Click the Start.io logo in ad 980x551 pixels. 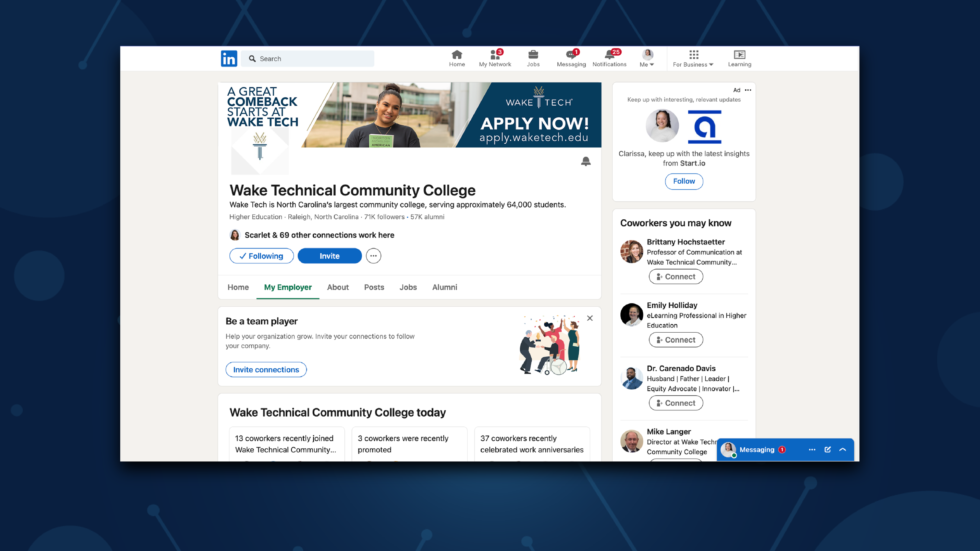(x=705, y=127)
